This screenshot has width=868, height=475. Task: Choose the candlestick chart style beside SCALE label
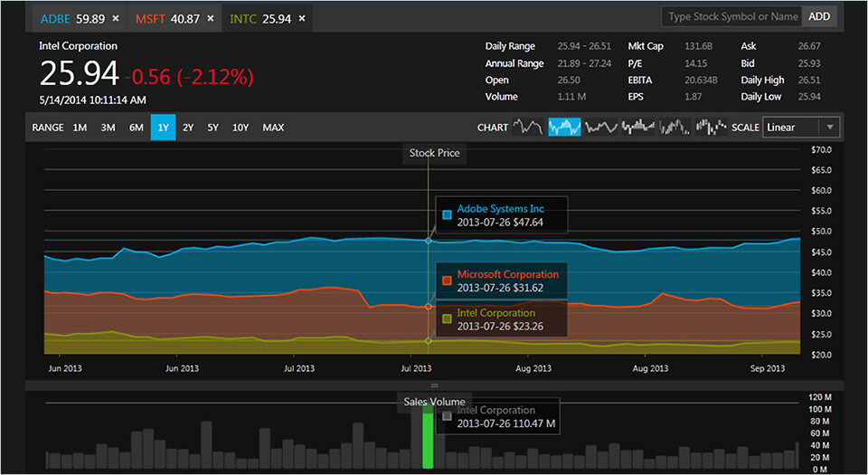coord(711,128)
